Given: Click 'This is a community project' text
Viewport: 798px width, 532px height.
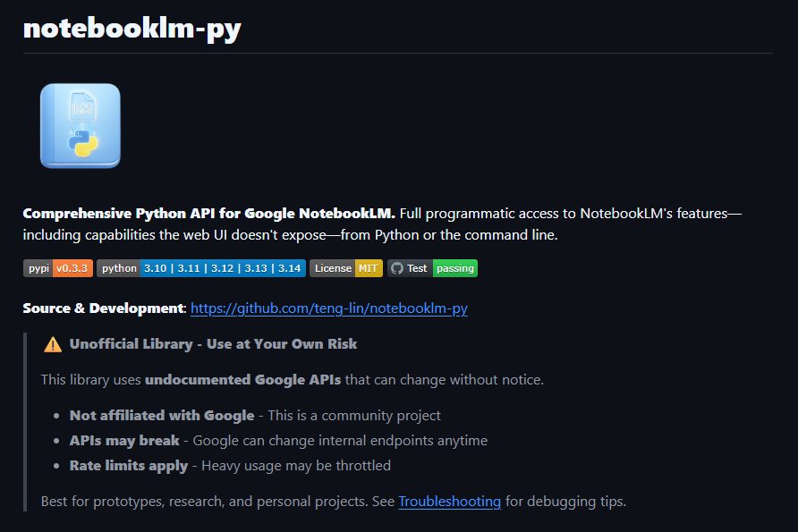Looking at the screenshot, I should coord(354,416).
